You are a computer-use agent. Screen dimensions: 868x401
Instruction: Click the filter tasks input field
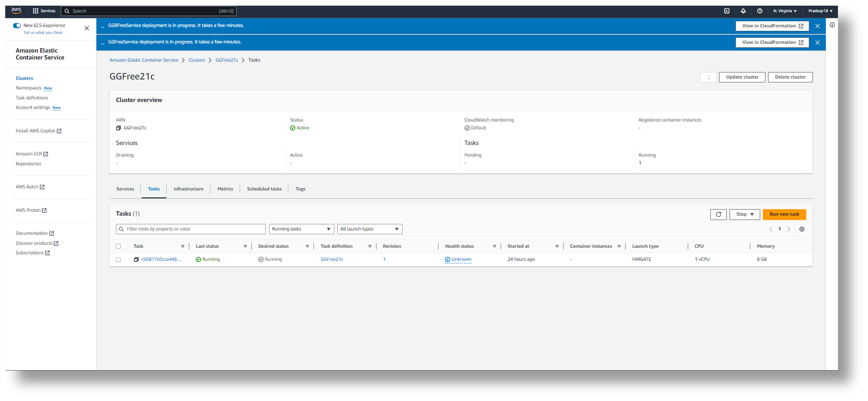point(191,229)
